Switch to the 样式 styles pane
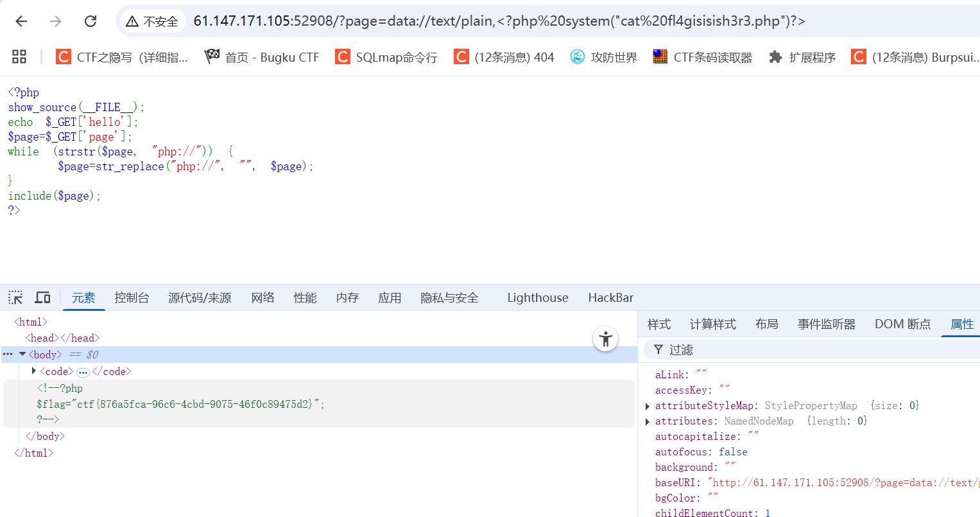 (x=659, y=324)
